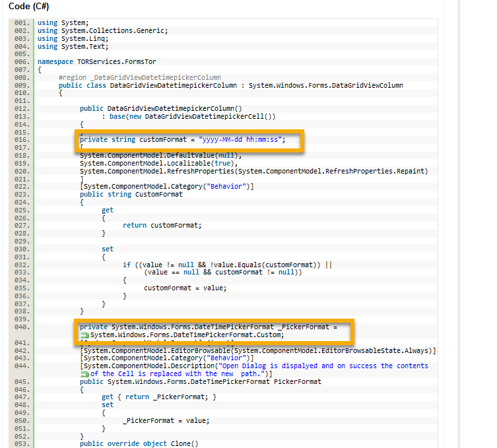Click the "set" keyword on line 048
Image resolution: width=497 pixels, height=448 pixels.
[x=108, y=405]
